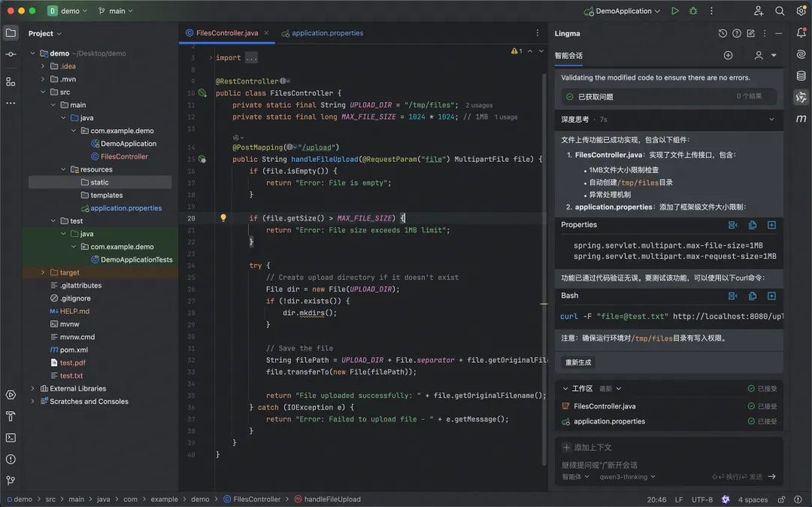Open the add-collaborator person icon in title bar

(x=758, y=11)
